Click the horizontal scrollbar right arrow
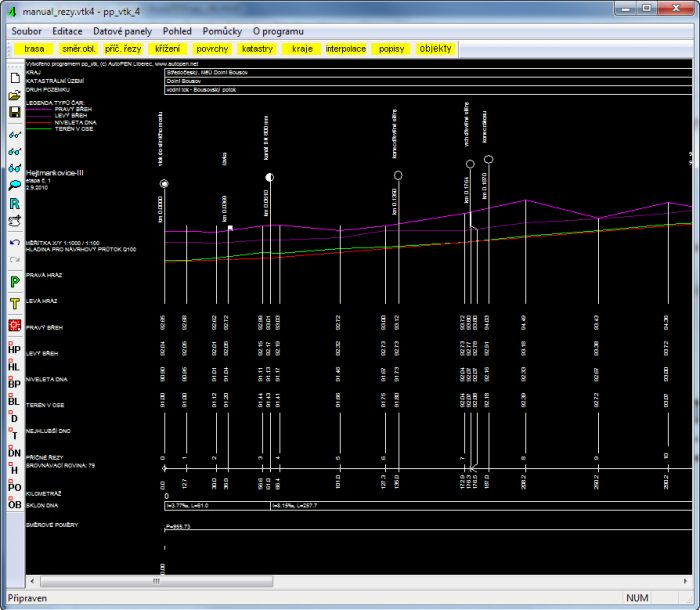This screenshot has height=610, width=700. (x=685, y=581)
